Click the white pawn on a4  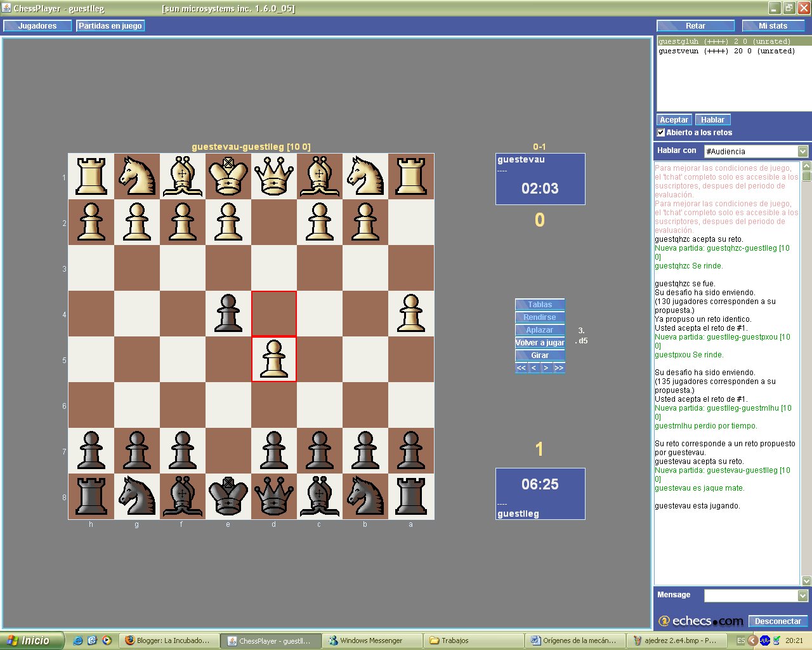coord(411,314)
